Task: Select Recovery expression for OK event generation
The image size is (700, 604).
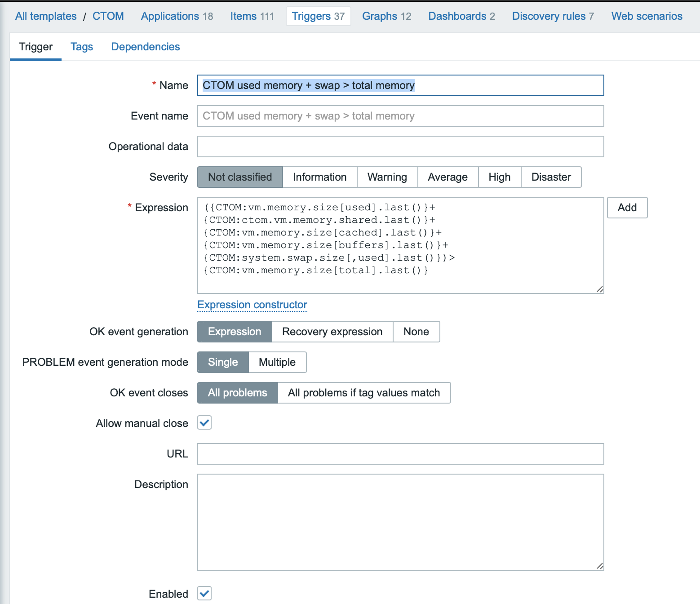Action: coord(332,332)
